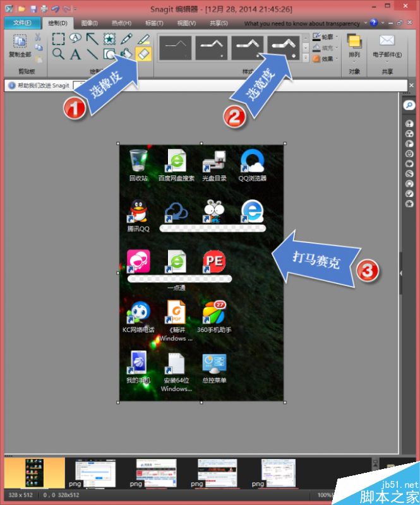420x505 pixels.
Task: Switch to the 图像(I) image tab
Action: (x=90, y=23)
